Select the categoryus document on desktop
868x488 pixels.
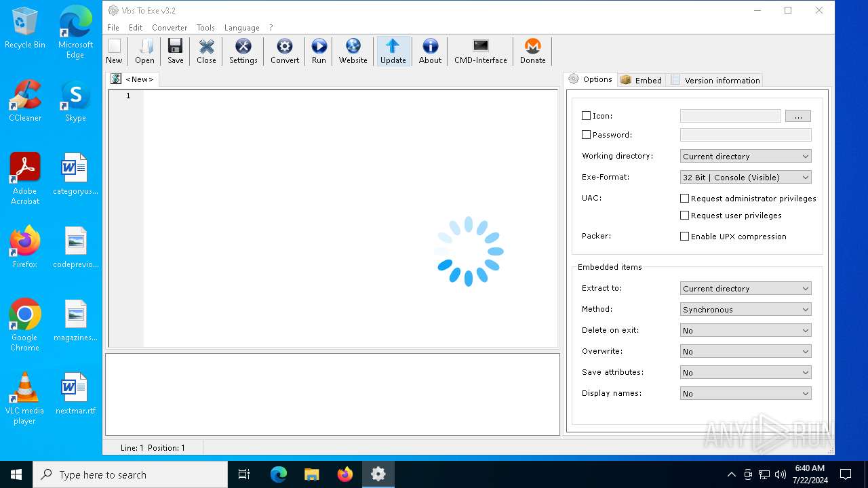coord(75,174)
